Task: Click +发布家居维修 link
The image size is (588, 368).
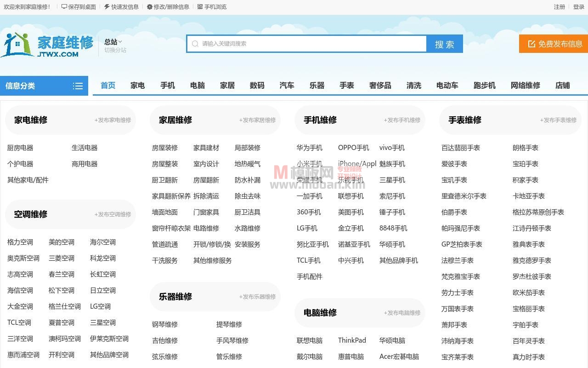Action: coord(257,120)
